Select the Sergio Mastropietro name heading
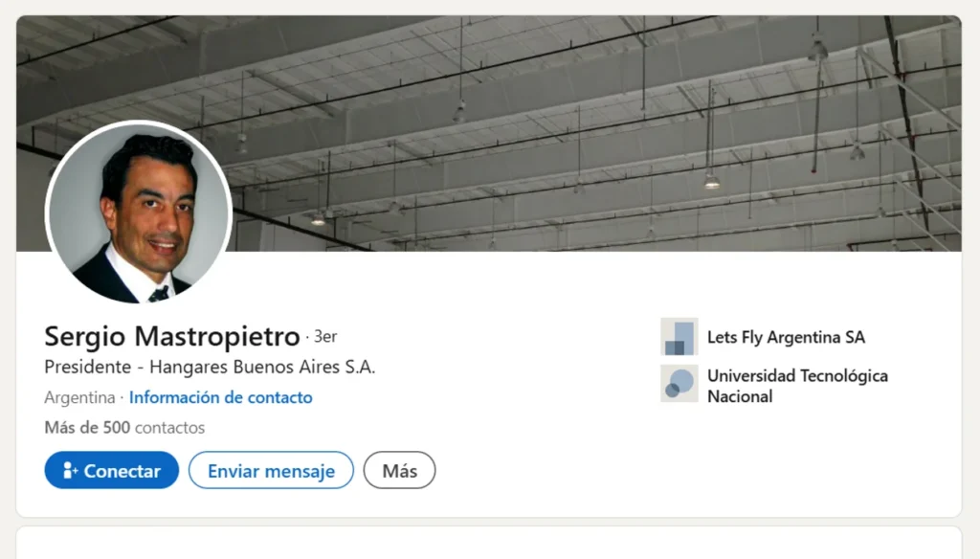 click(172, 336)
